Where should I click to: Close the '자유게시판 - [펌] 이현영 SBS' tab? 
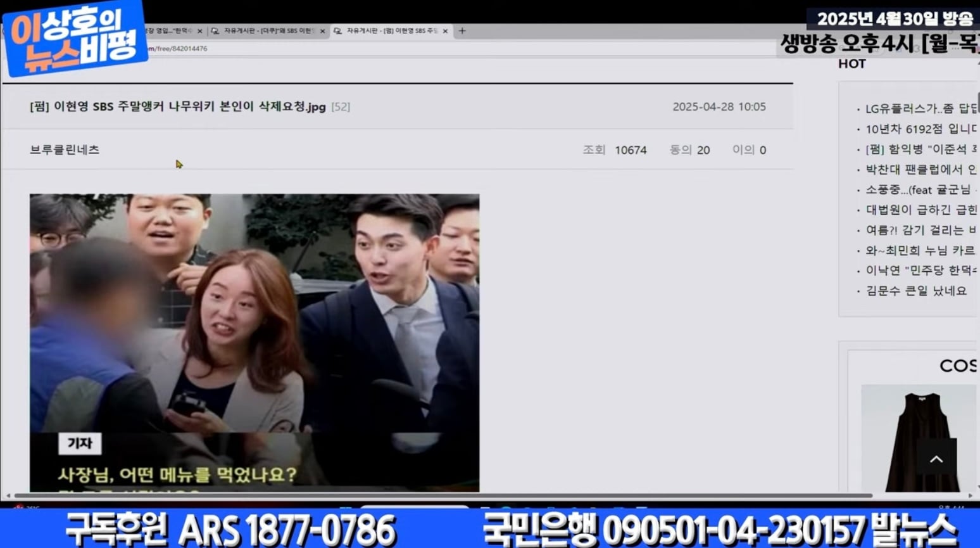(x=445, y=30)
